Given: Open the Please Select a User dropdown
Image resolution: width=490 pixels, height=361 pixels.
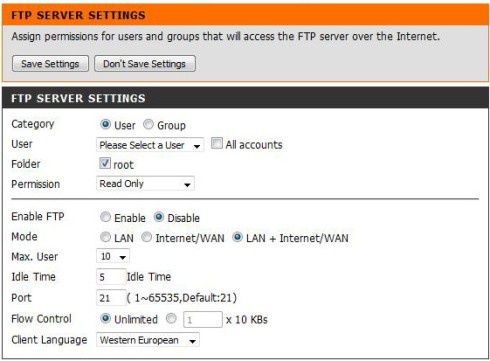Looking at the screenshot, I should point(150,145).
